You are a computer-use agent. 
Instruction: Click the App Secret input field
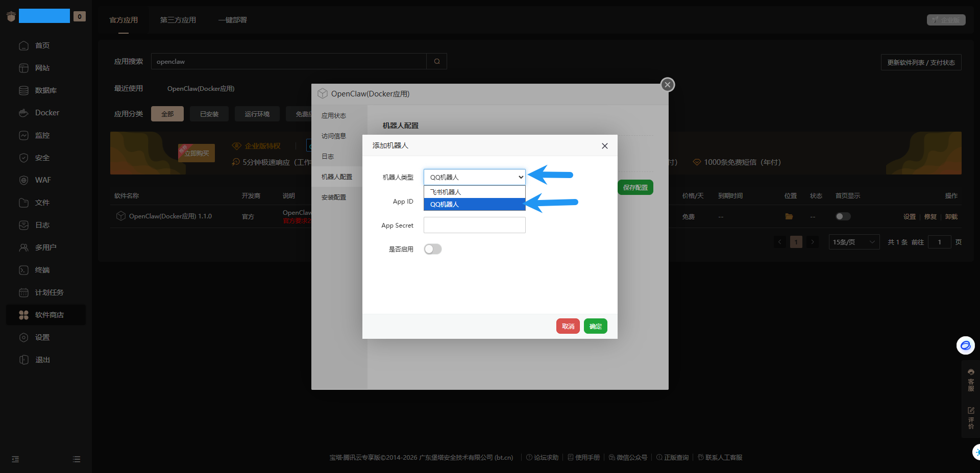[474, 225]
